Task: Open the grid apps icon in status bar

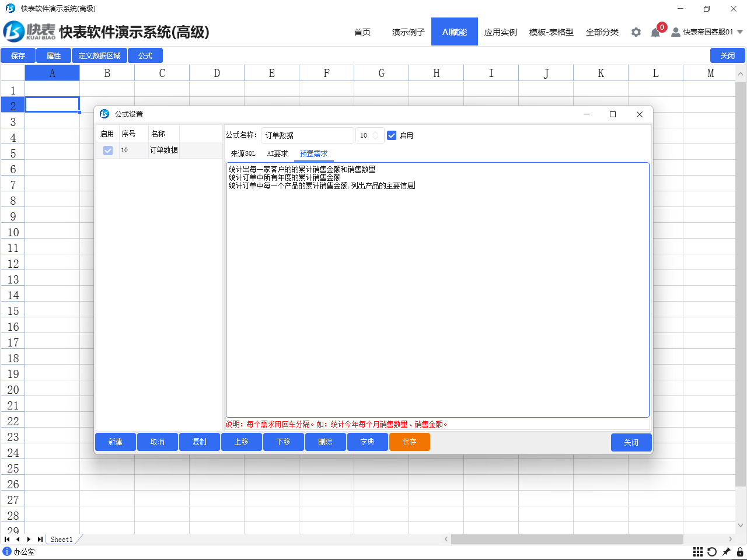Action: pyautogui.click(x=698, y=552)
